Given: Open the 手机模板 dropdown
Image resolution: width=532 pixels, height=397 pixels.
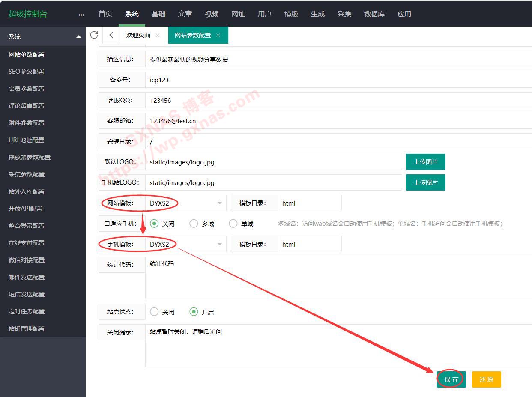Looking at the screenshot, I should (186, 244).
